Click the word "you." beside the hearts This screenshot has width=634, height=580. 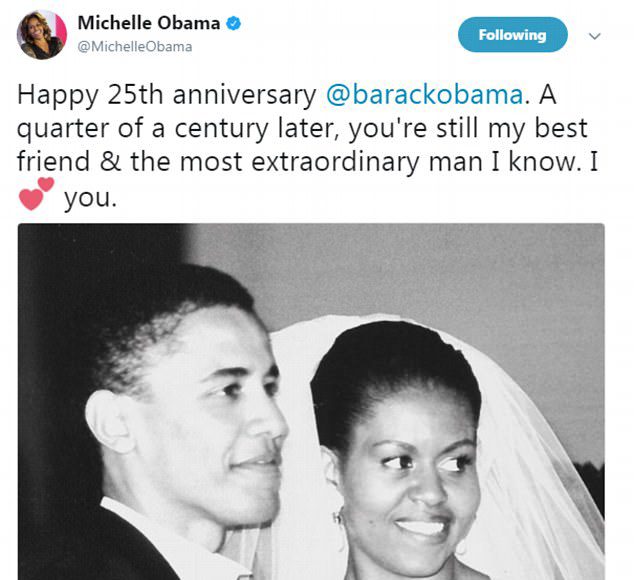point(91,199)
